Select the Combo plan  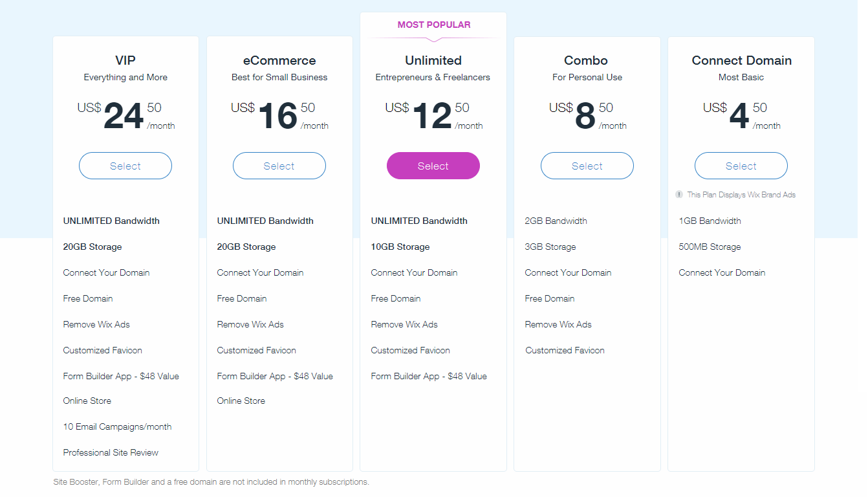587,166
